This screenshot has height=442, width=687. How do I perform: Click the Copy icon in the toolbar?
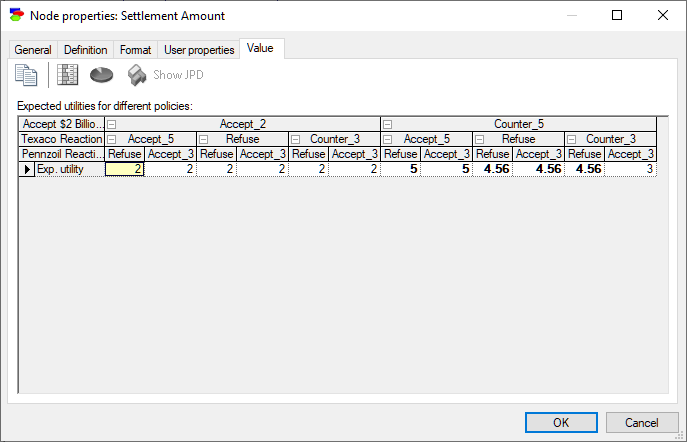26,75
